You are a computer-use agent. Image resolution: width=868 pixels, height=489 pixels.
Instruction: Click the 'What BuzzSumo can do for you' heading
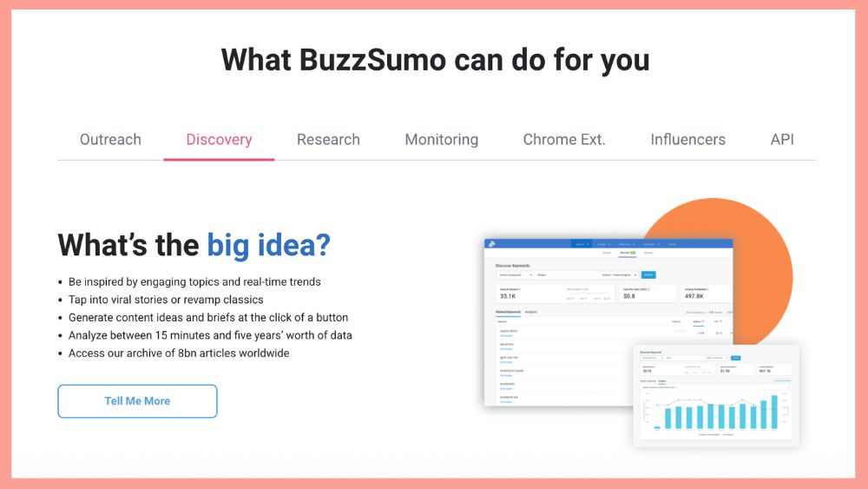pyautogui.click(x=435, y=60)
